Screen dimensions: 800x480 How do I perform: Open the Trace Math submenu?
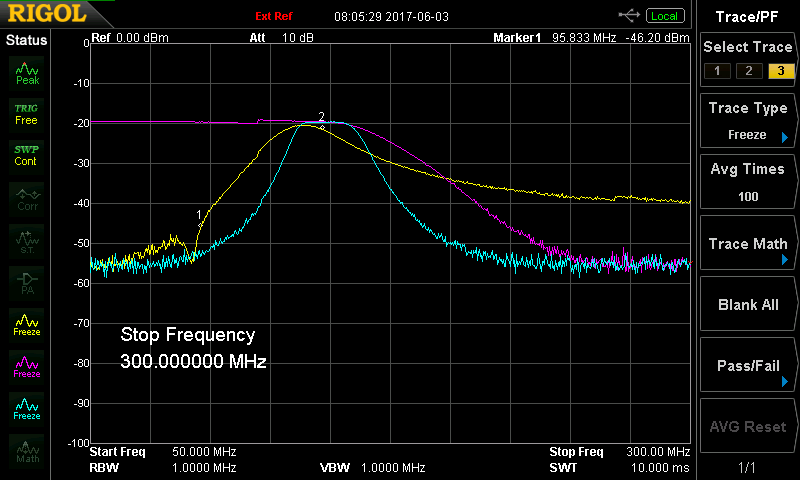747,243
